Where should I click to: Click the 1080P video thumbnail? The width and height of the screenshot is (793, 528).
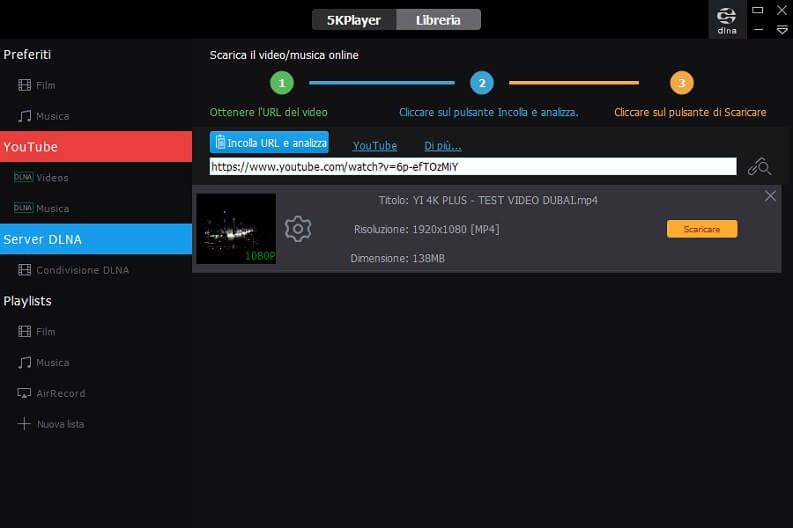pyautogui.click(x=236, y=229)
